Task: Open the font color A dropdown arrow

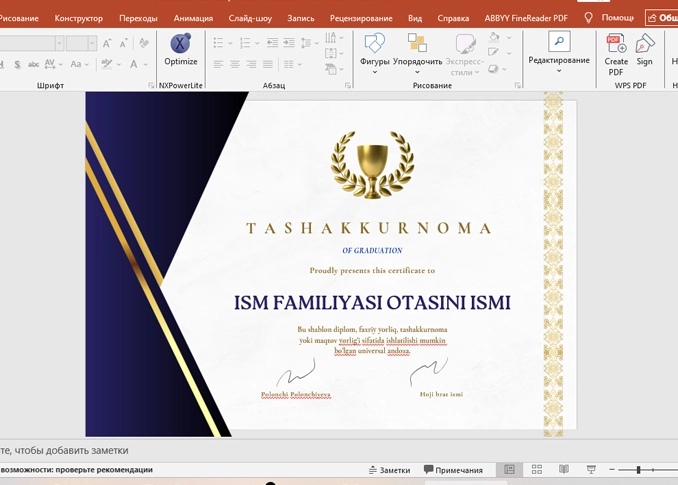Action: coord(145,65)
